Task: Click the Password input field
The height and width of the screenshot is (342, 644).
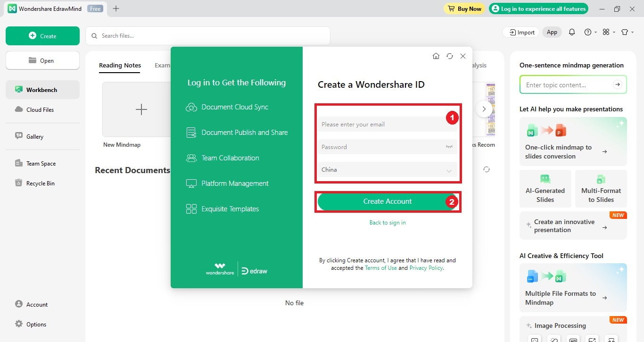Action: 387,147
